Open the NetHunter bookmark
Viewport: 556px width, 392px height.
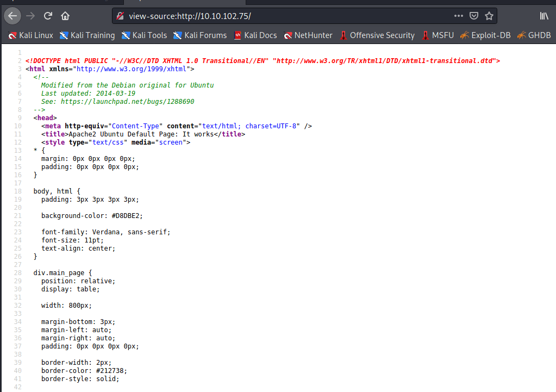308,35
